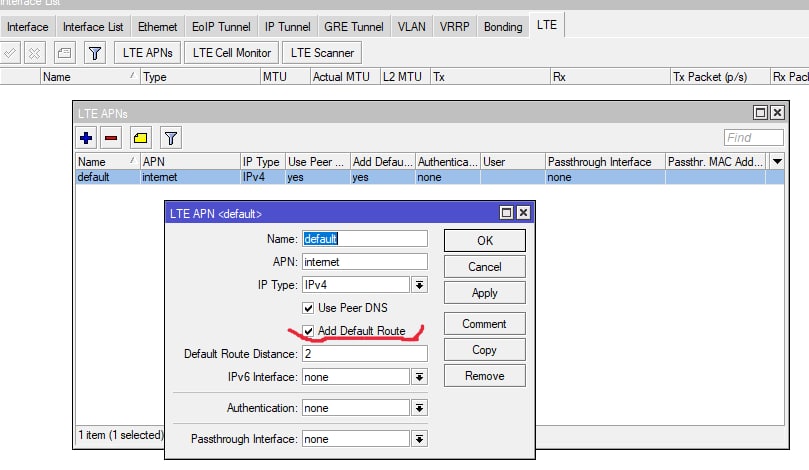Switch to the Ethernet tab
The width and height of the screenshot is (809, 470).
pyautogui.click(x=157, y=27)
